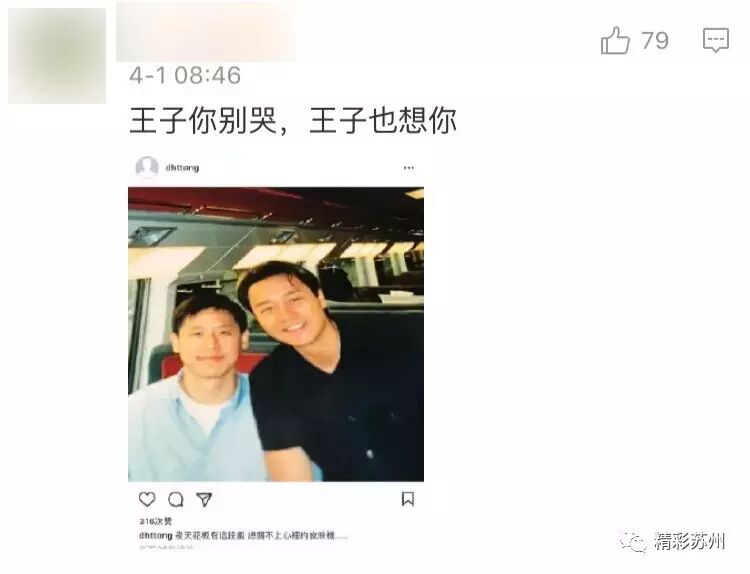Expand the truncated caption text
Image resolution: width=750 pixels, height=574 pixels.
tap(261, 536)
